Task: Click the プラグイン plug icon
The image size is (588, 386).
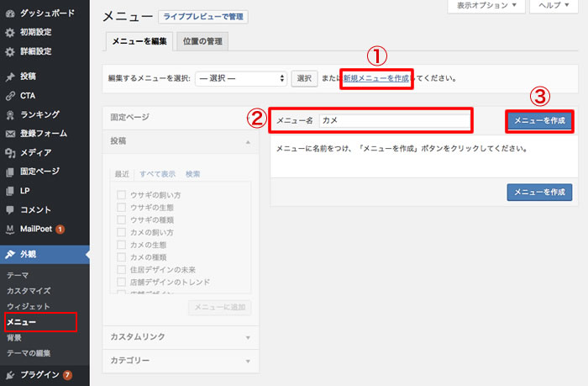Action: [9, 374]
